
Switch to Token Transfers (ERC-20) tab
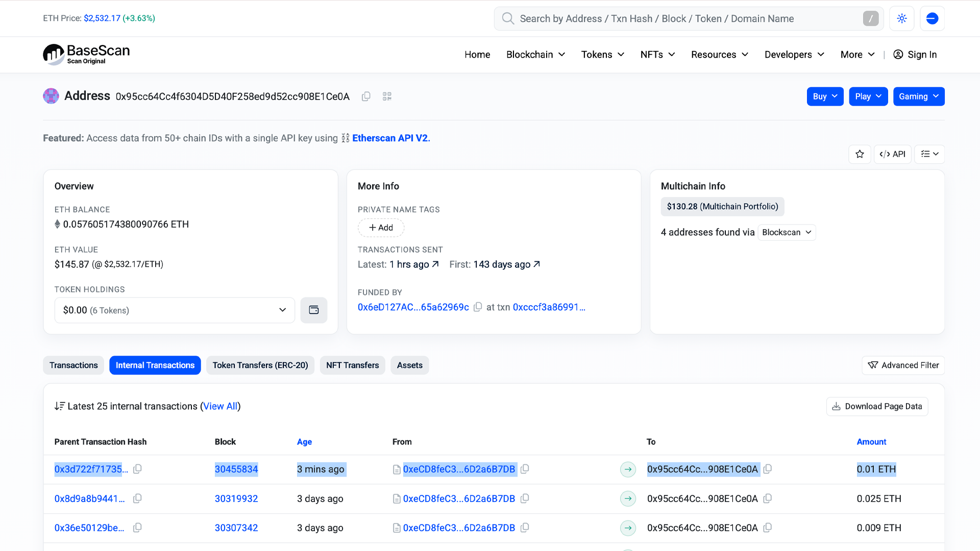tap(260, 365)
